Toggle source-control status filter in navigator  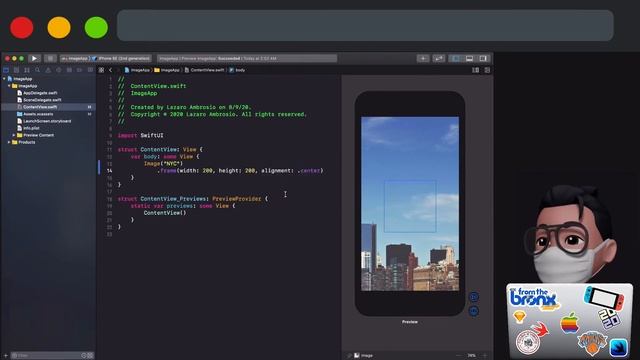point(90,356)
